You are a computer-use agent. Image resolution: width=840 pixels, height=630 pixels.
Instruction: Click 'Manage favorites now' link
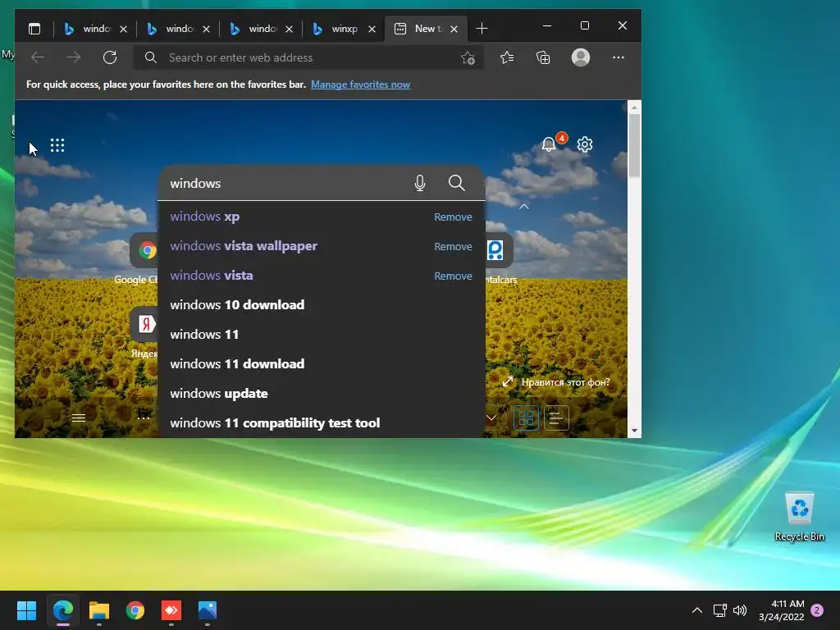click(x=360, y=84)
